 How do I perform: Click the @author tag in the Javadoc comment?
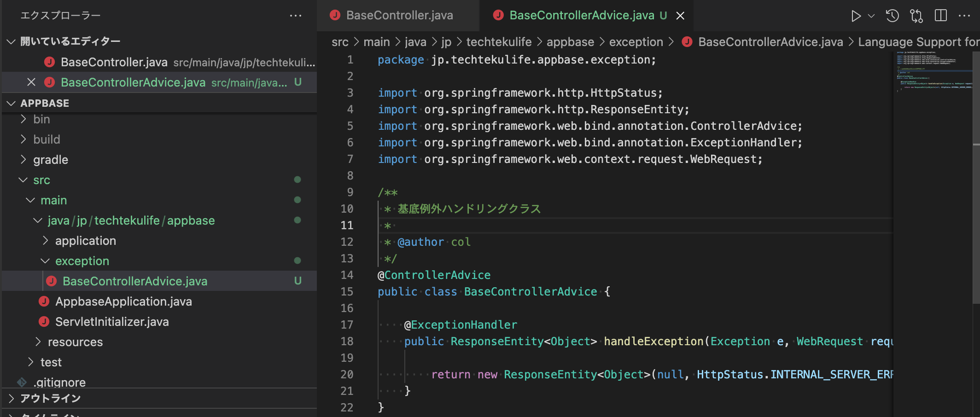[420, 242]
